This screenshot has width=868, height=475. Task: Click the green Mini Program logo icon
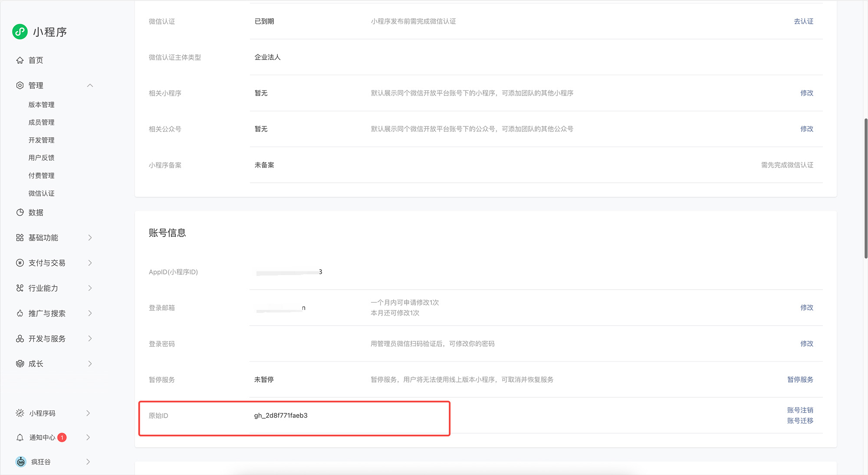click(x=20, y=32)
